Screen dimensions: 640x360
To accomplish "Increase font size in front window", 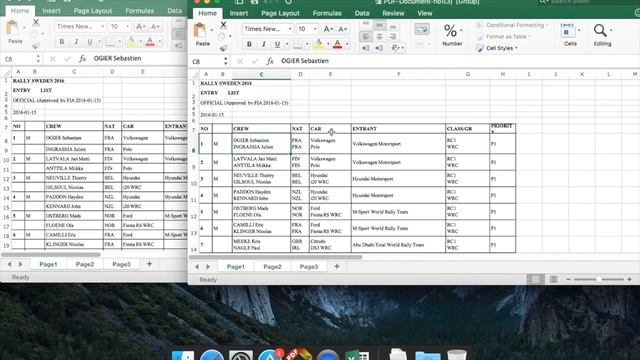I will click(x=328, y=29).
